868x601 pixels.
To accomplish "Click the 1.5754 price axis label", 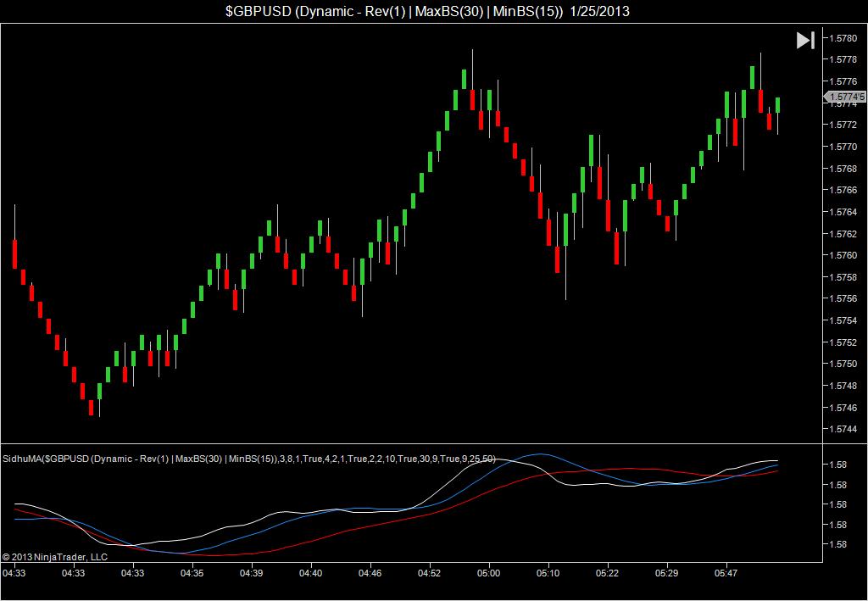I will (844, 320).
